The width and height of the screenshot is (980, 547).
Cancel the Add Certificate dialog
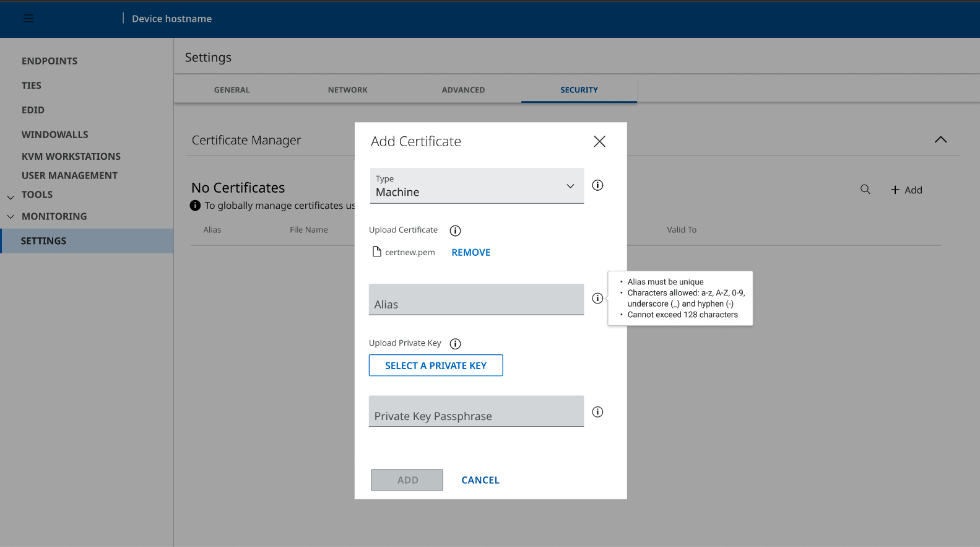[x=480, y=480]
